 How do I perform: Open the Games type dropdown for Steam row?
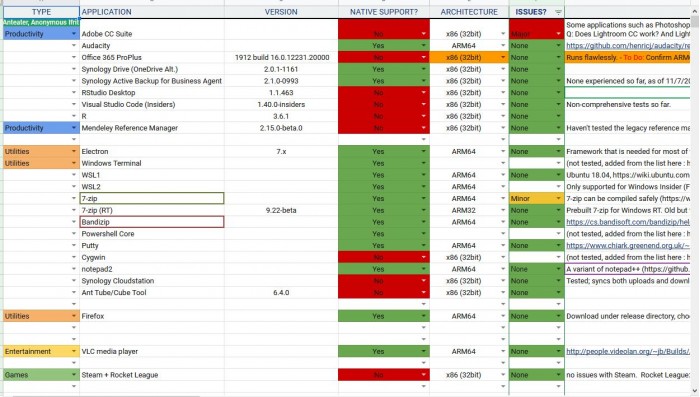click(74, 375)
